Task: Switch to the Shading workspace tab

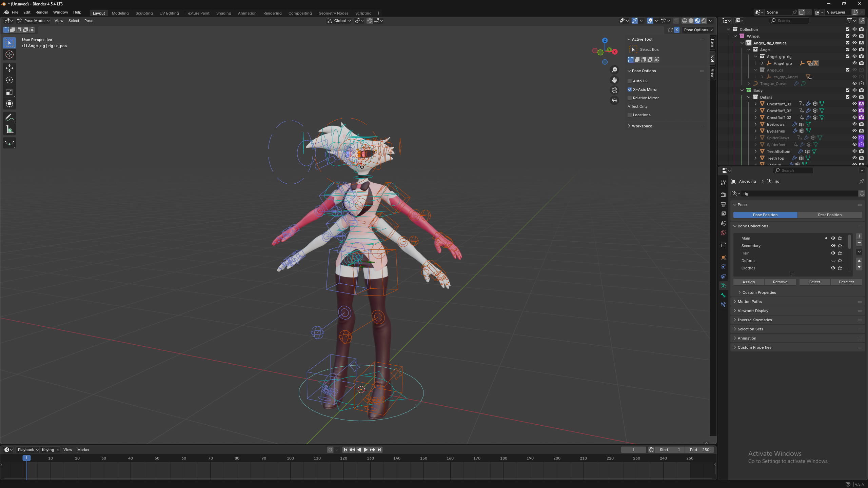Action: coord(223,13)
